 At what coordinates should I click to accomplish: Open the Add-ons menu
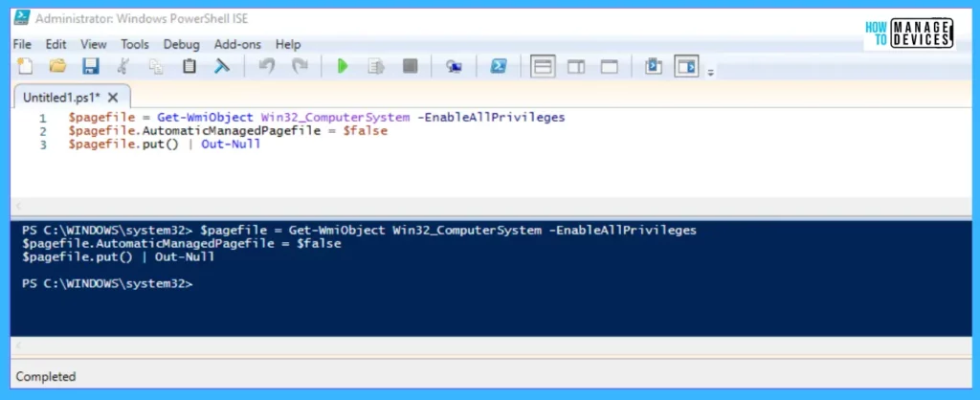237,44
